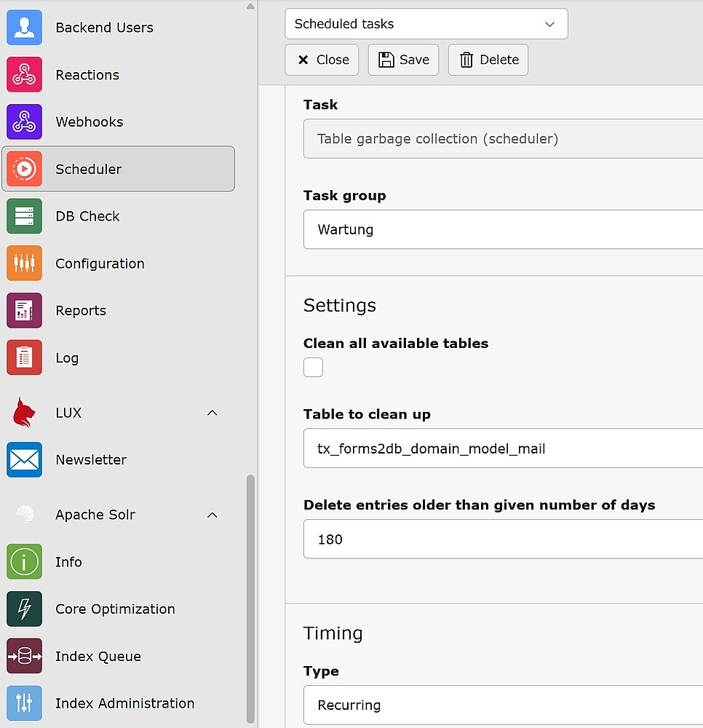Click the Backend Users module icon

click(24, 28)
